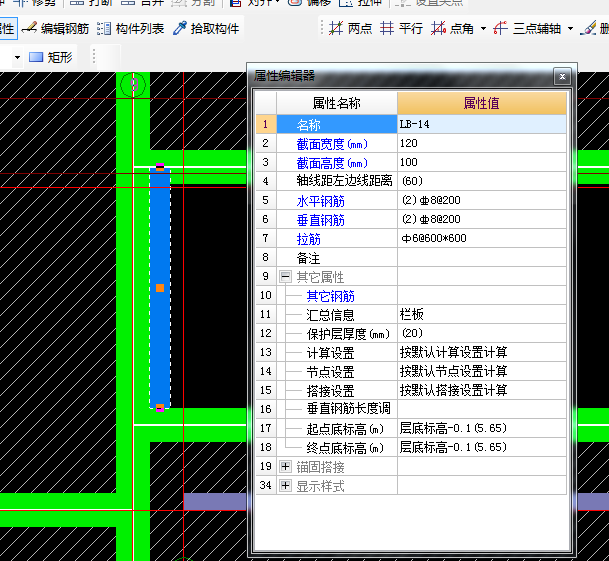The image size is (609, 561).
Task: Click the tie bar value Φ6@600*600
Action: coord(482,238)
